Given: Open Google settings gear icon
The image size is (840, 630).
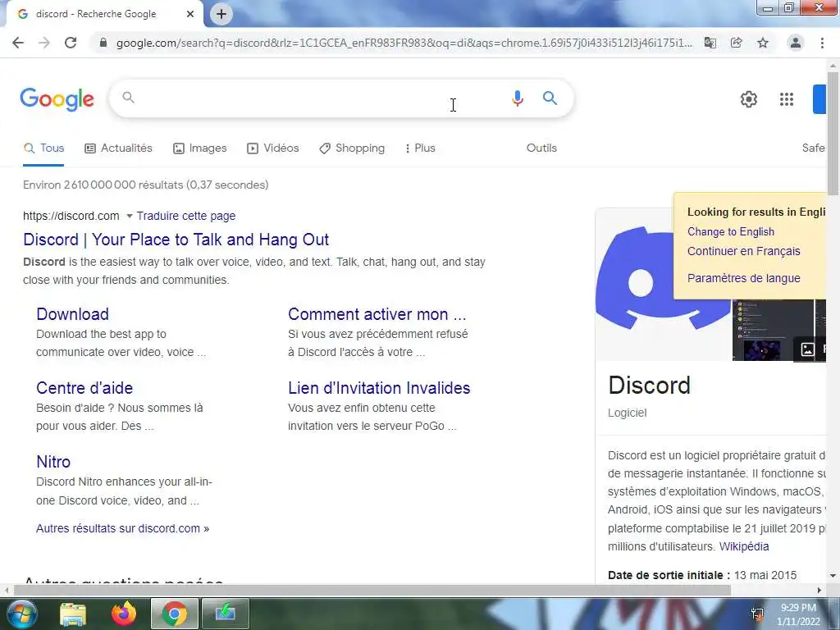Looking at the screenshot, I should tap(748, 99).
